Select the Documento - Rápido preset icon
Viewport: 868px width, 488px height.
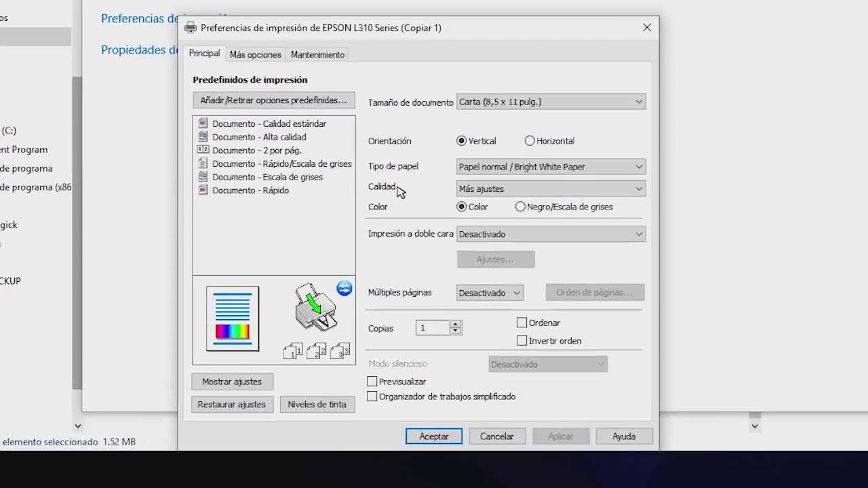tap(202, 190)
